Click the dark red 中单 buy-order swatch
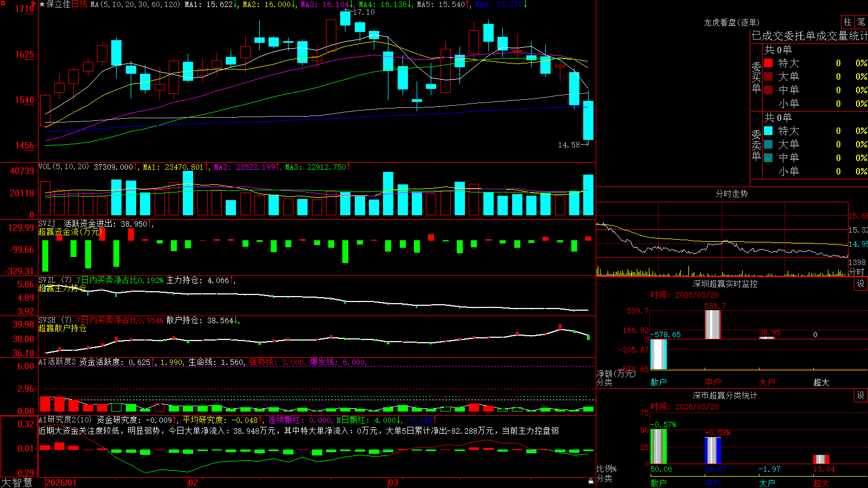Image resolution: width=868 pixels, height=488 pixels. pyautogui.click(x=768, y=90)
